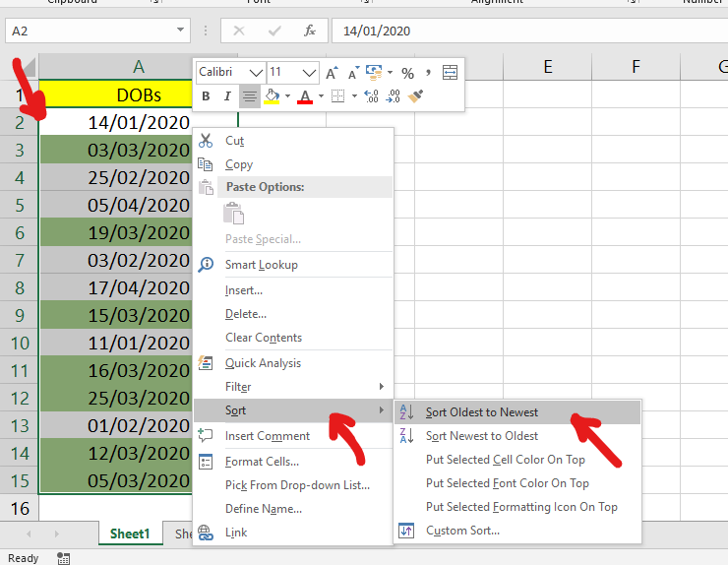Choose Define Name... from context menu
The width and height of the screenshot is (728, 565).
click(293, 509)
